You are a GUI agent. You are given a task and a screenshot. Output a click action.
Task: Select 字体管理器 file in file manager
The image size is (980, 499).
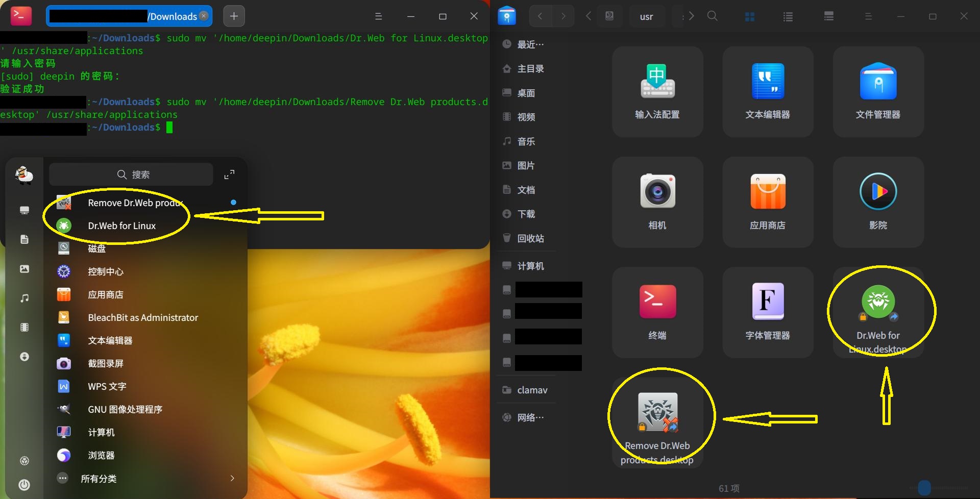click(768, 312)
